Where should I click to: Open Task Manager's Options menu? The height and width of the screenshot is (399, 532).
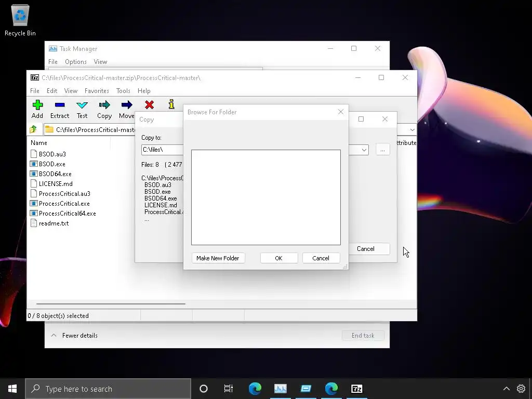tap(76, 62)
